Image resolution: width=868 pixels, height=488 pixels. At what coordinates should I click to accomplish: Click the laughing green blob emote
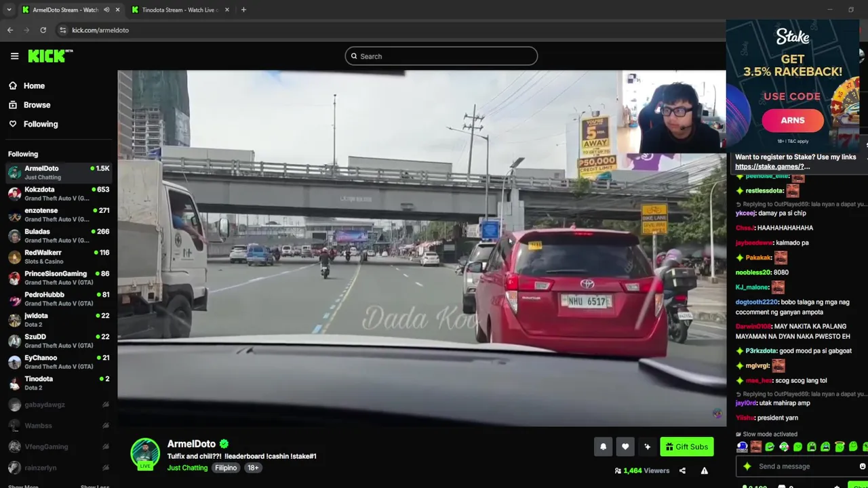(x=770, y=447)
